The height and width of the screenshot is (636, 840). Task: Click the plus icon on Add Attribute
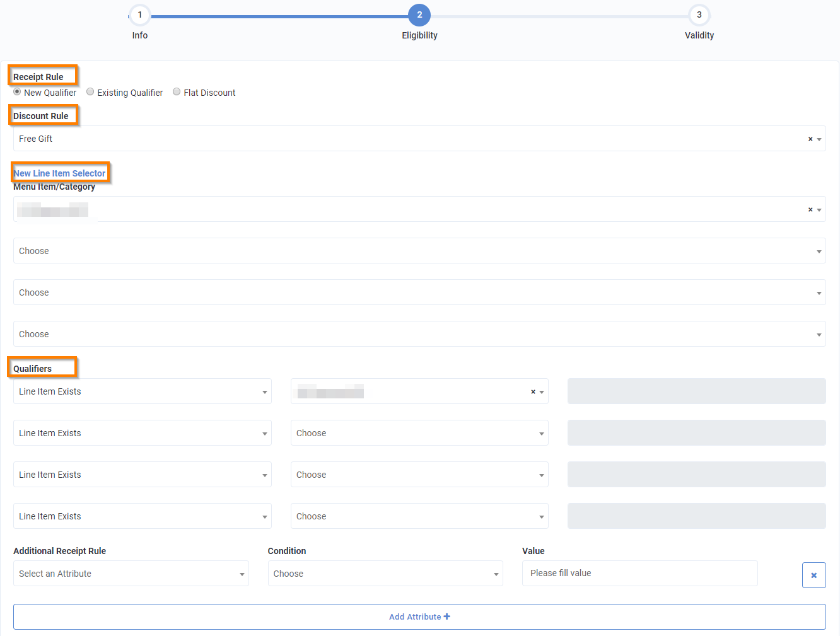pyautogui.click(x=447, y=616)
